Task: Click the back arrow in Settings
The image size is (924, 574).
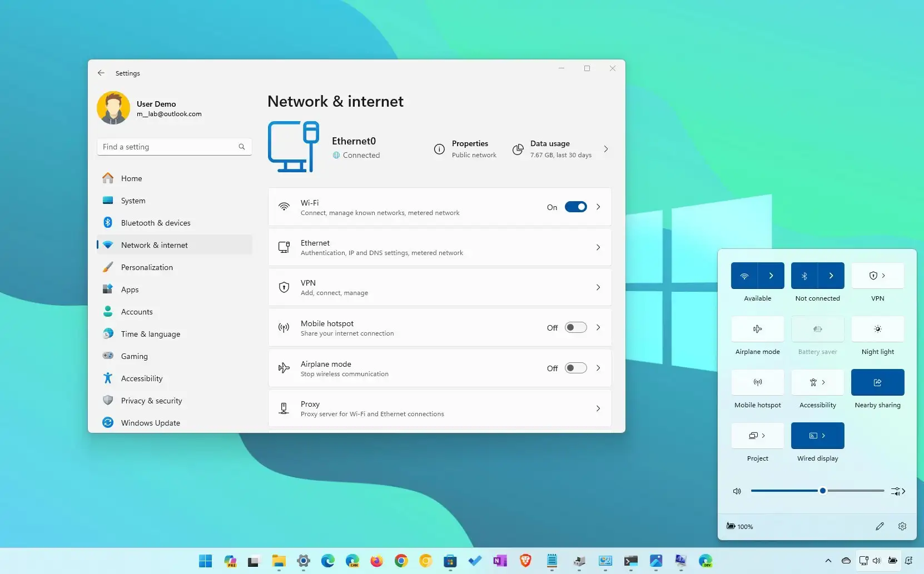Action: click(x=101, y=73)
